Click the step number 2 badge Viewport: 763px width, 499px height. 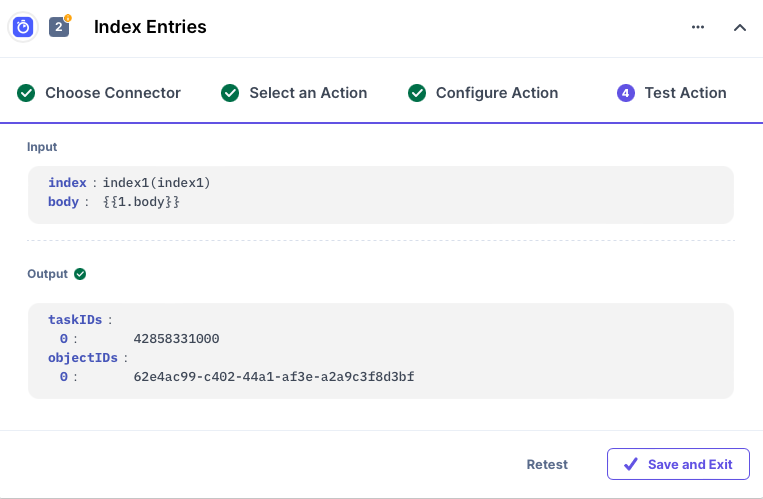coord(59,27)
